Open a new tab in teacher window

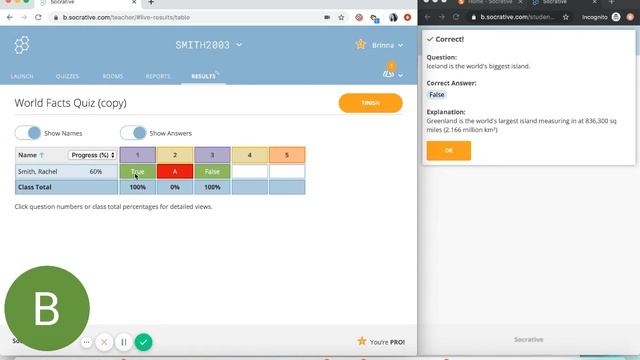pos(151,2)
